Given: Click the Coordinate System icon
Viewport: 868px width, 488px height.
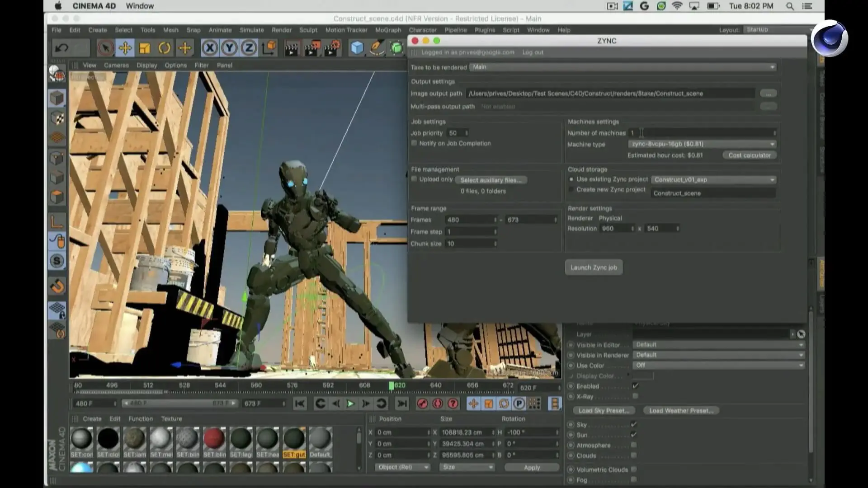Looking at the screenshot, I should pos(269,47).
